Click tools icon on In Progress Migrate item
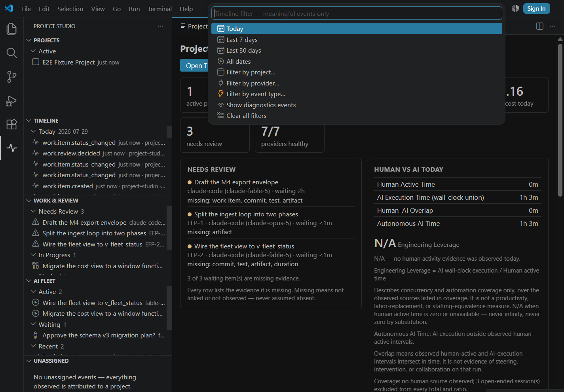Screen dimensions: 564x392 [36, 266]
